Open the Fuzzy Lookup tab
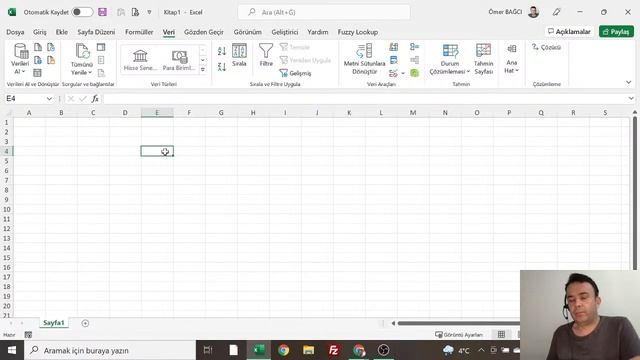640x360 pixels. pos(358,32)
